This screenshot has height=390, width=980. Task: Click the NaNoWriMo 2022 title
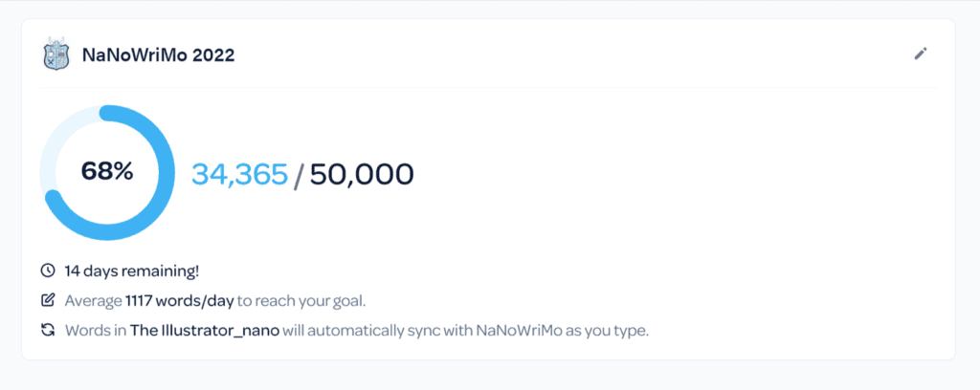[x=158, y=54]
